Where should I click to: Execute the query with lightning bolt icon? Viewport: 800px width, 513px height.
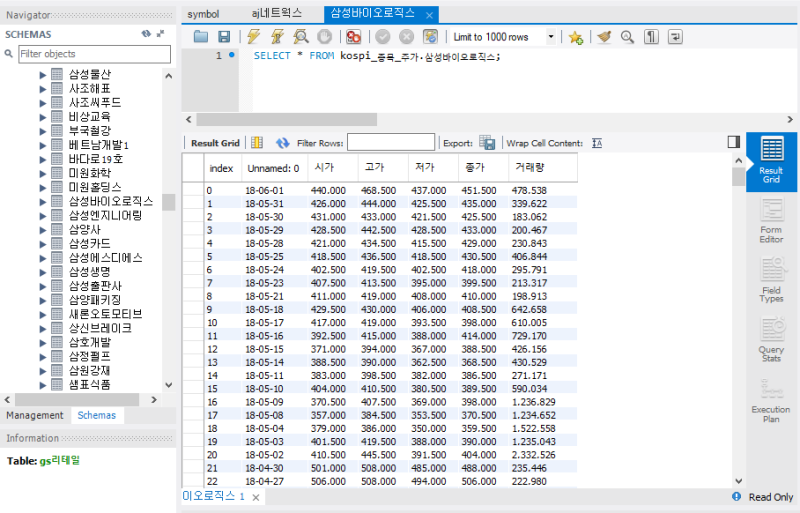(x=254, y=37)
